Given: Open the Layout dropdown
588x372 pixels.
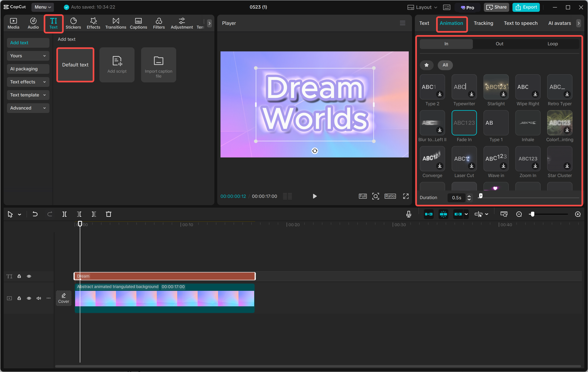Looking at the screenshot, I should pos(422,7).
